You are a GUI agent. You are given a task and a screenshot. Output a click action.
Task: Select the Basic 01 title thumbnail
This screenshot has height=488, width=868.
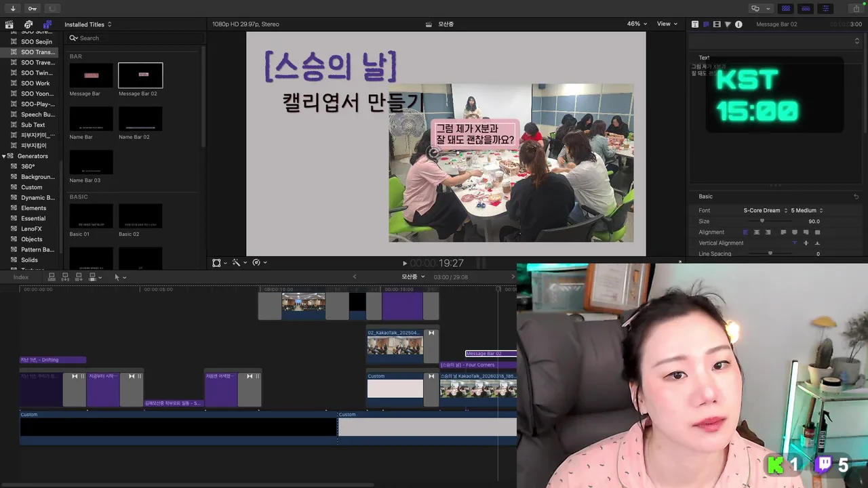click(x=91, y=216)
